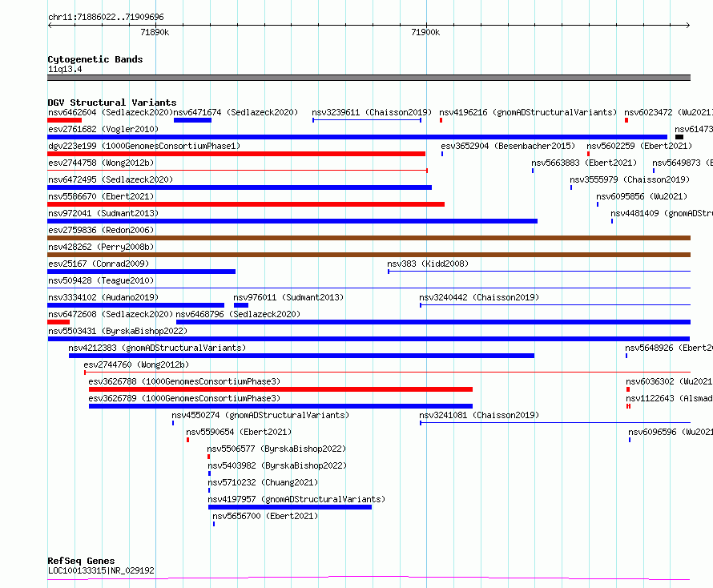Select the Cytogenetic Bands track title
This screenshot has height=588, width=713.
coord(95,59)
